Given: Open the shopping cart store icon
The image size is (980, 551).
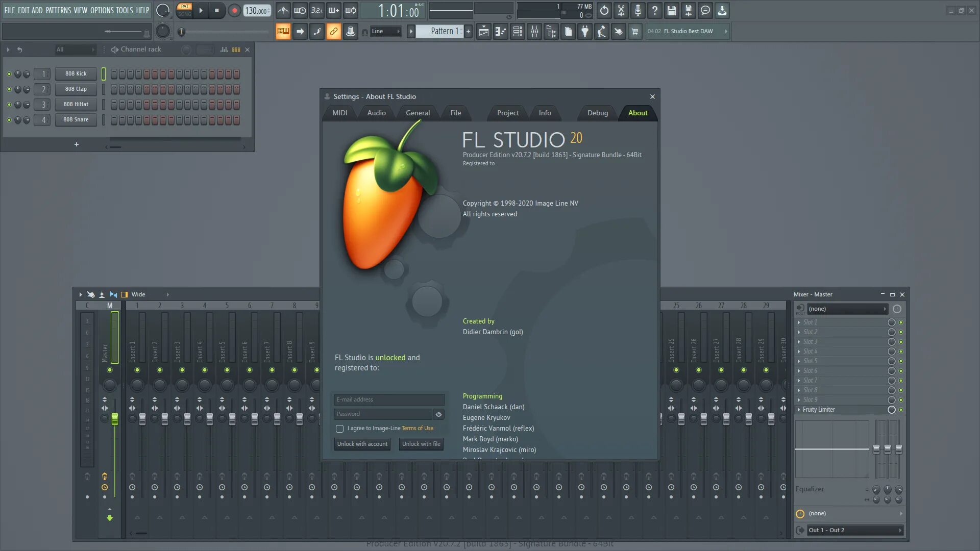Looking at the screenshot, I should 635,32.
